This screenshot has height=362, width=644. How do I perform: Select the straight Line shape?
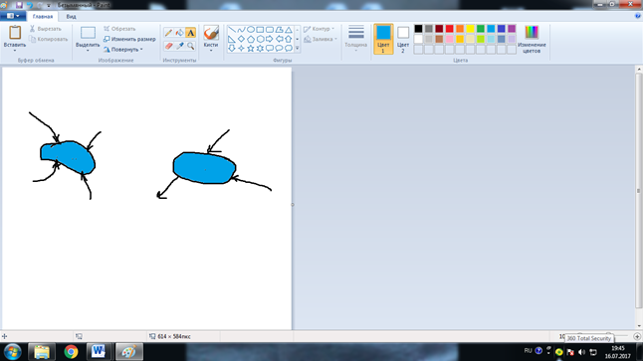coord(232,30)
